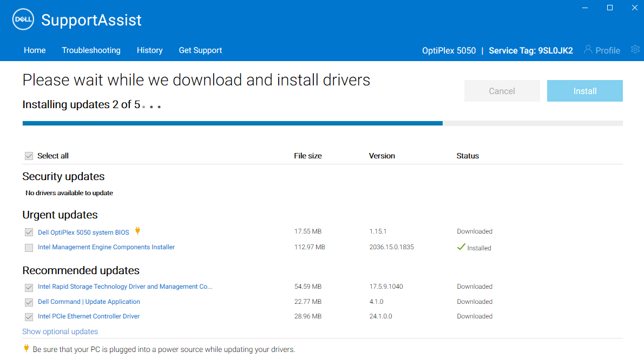
Task: Uncheck Dell OptiPlex 5050 system BIOS checkbox
Action: 29,232
